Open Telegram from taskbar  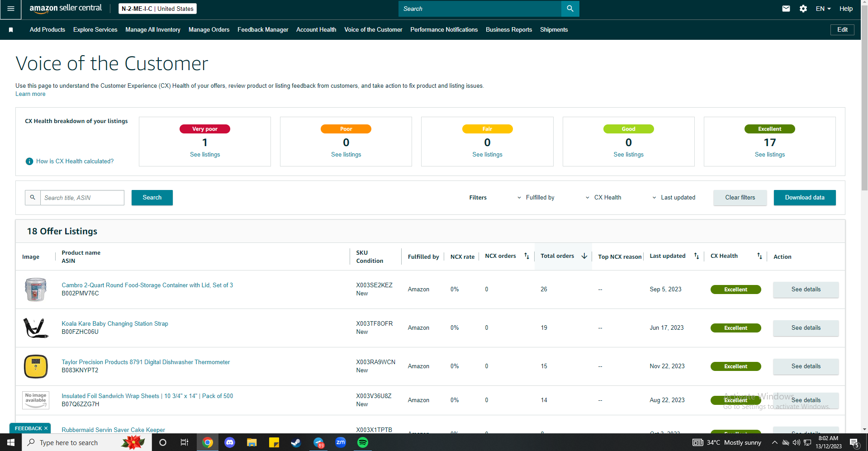[318, 442]
